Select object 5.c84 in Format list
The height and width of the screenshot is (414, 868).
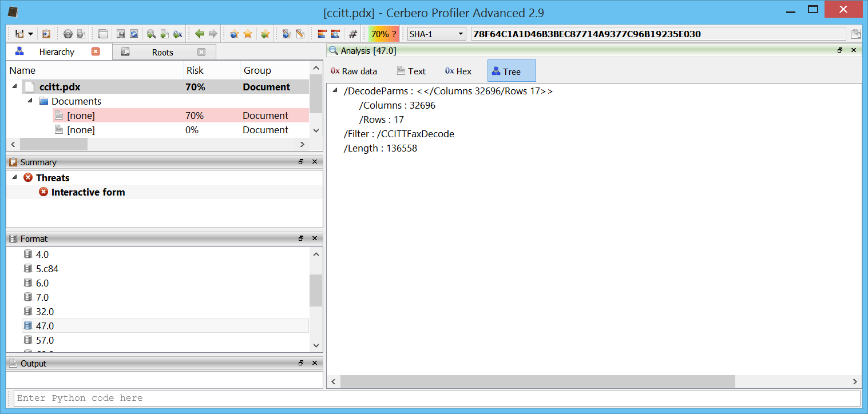coord(47,269)
